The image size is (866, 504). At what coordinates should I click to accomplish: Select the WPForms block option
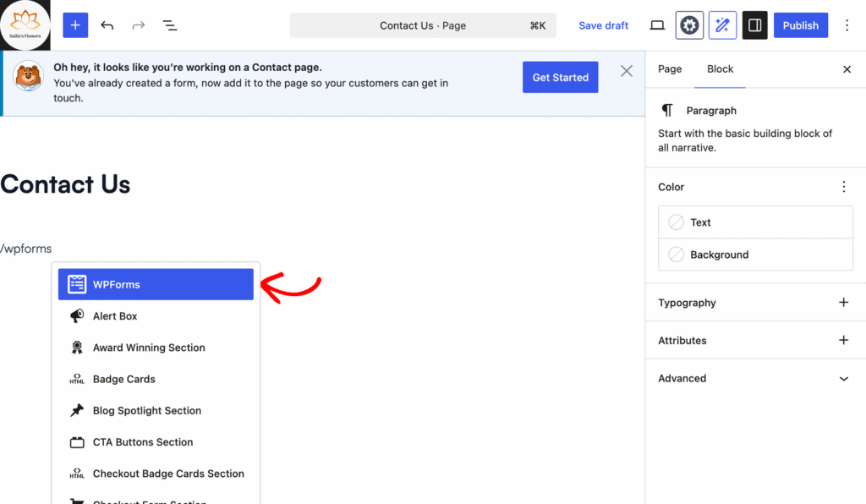(156, 284)
